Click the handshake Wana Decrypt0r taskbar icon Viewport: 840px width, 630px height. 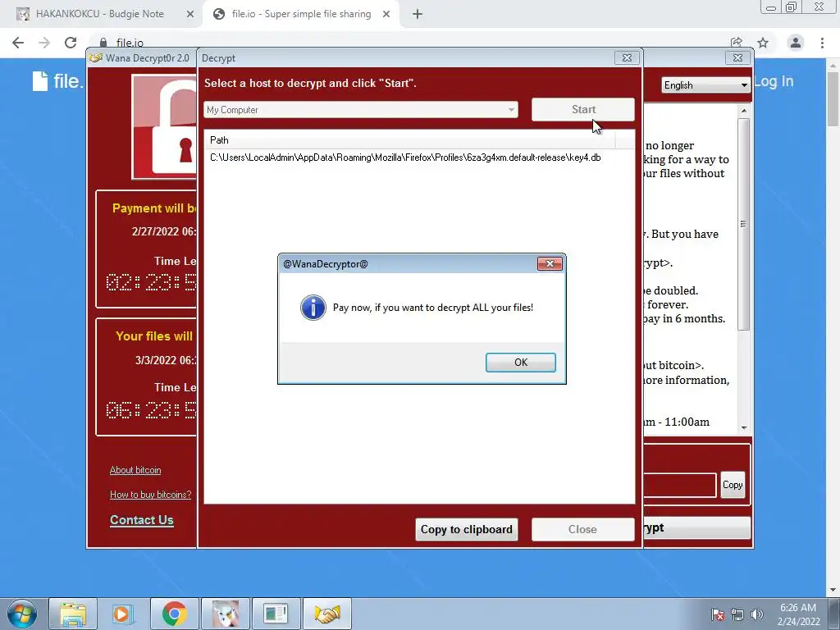point(326,614)
